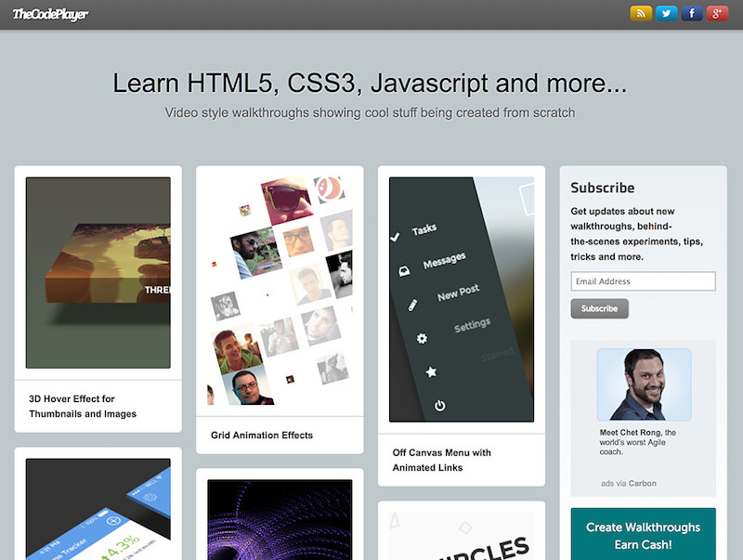Click the 'Grid Animation Effects' title
Viewport: 743px width, 560px height.
click(262, 435)
